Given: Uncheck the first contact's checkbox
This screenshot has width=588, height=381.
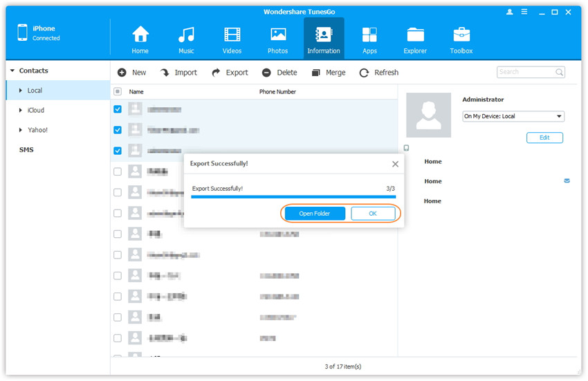Looking at the screenshot, I should [x=118, y=109].
